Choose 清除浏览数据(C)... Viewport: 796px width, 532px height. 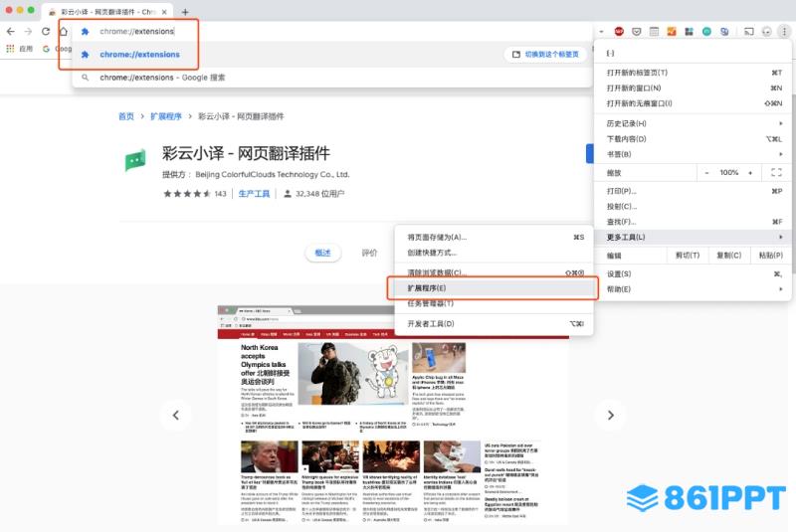pyautogui.click(x=494, y=272)
